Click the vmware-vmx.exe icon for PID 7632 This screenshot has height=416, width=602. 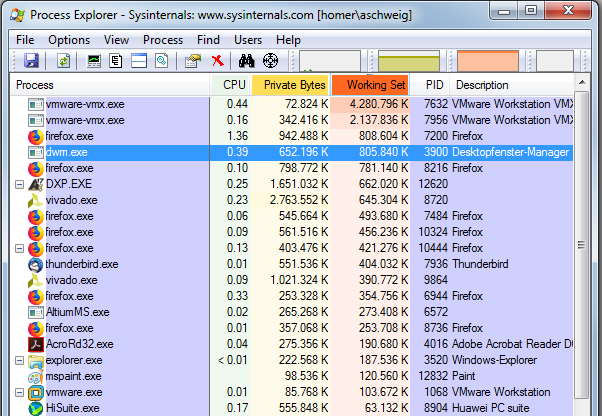tap(36, 104)
